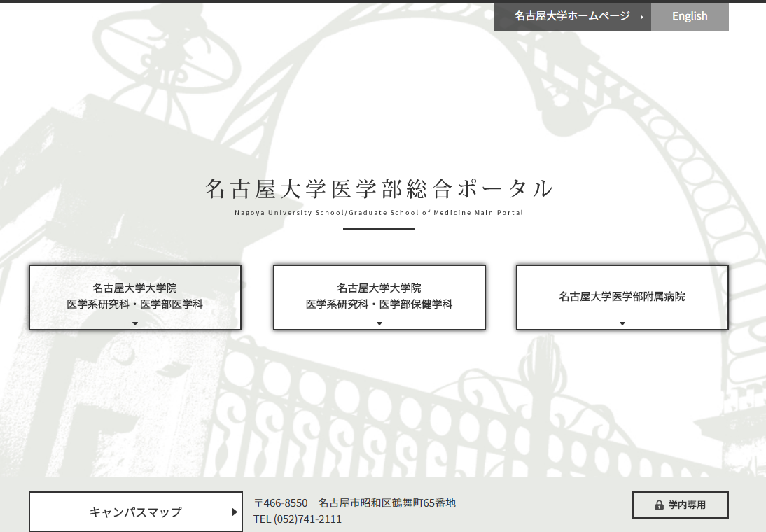
Task: Click down arrow under 附属病院 box
Action: point(622,323)
